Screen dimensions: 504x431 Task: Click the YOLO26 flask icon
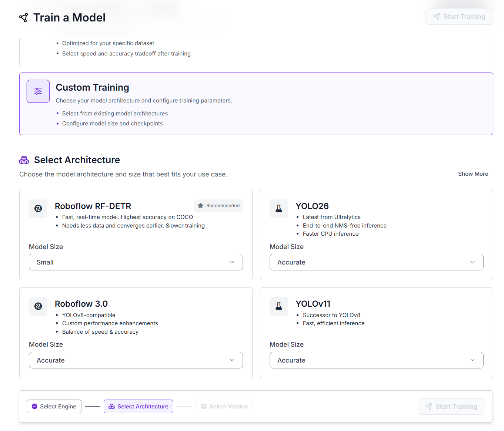point(279,209)
